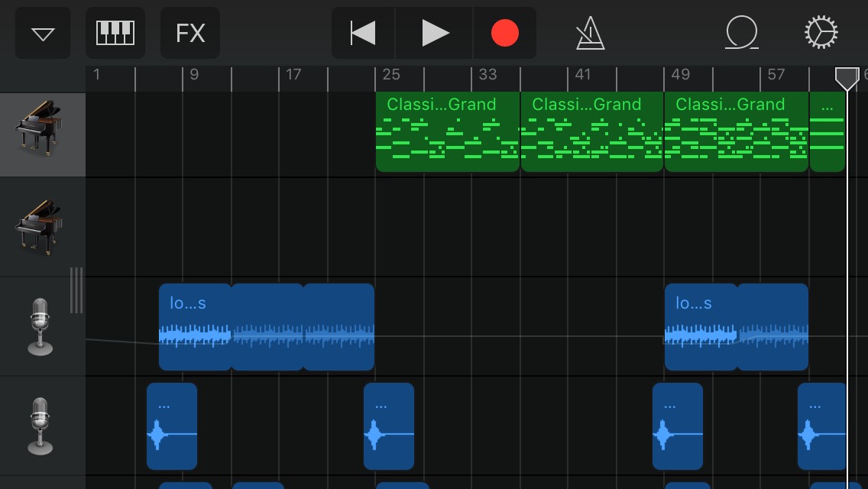
Task: Tap bar 9 on the ruler
Action: (x=194, y=75)
